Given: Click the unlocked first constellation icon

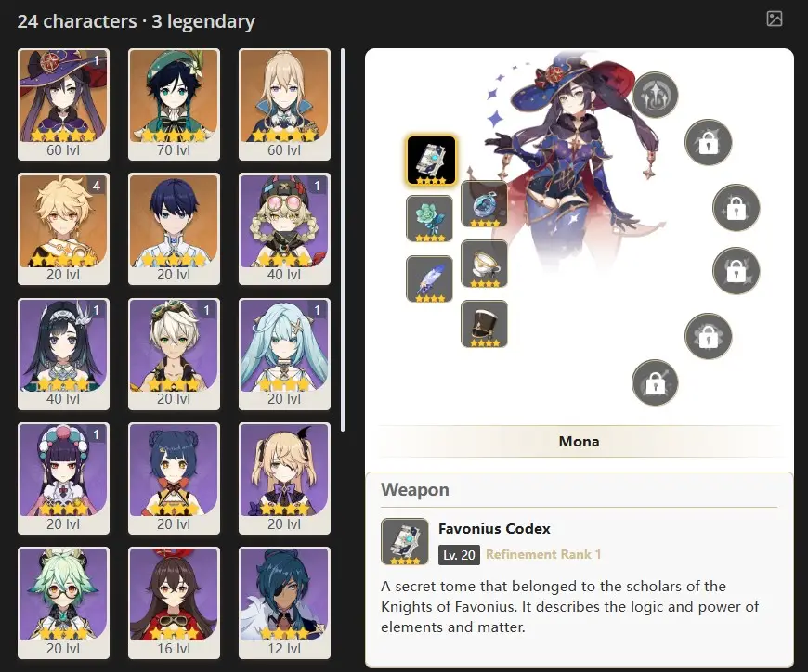Looking at the screenshot, I should [x=655, y=95].
